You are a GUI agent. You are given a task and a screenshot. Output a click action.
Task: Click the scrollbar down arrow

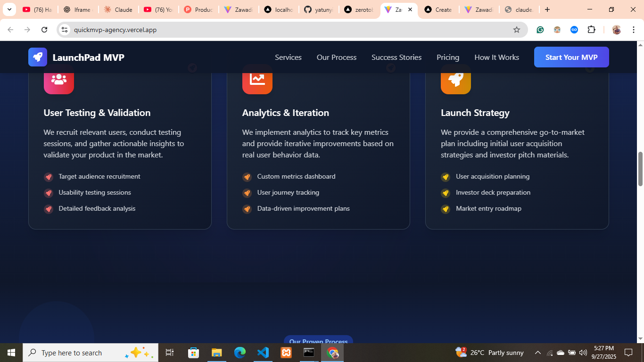point(640,339)
